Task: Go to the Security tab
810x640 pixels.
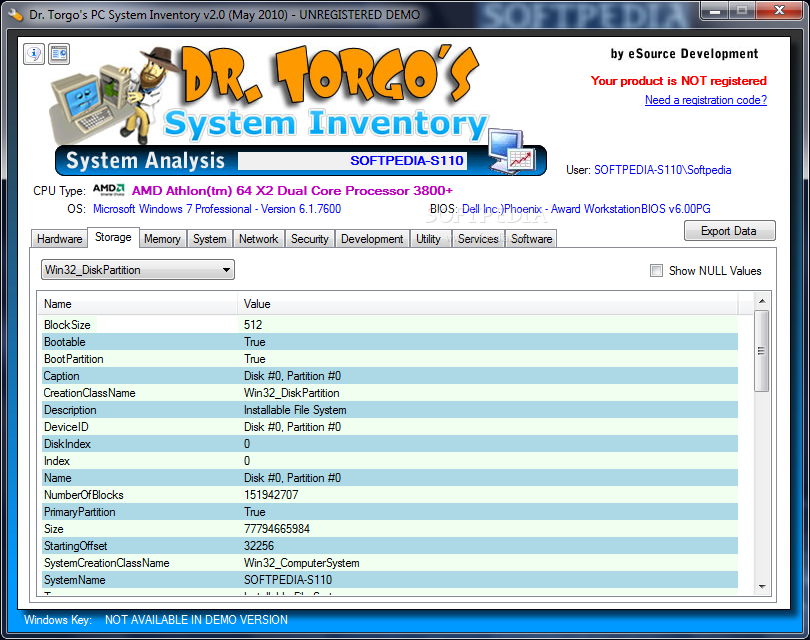Action: coord(309,239)
